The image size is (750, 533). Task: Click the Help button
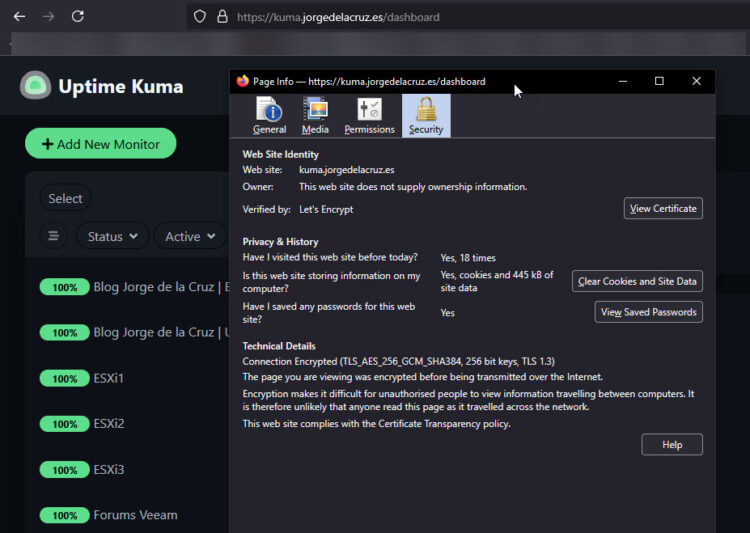click(x=672, y=445)
